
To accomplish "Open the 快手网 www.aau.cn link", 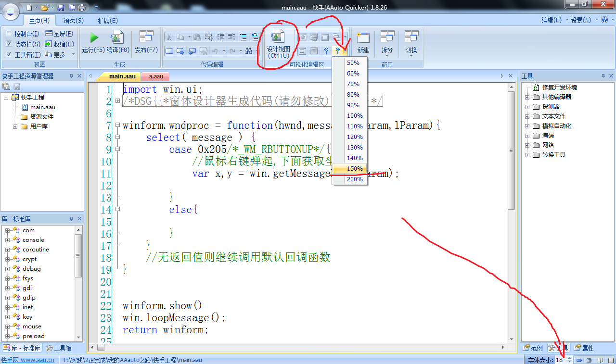I will 27,360.
